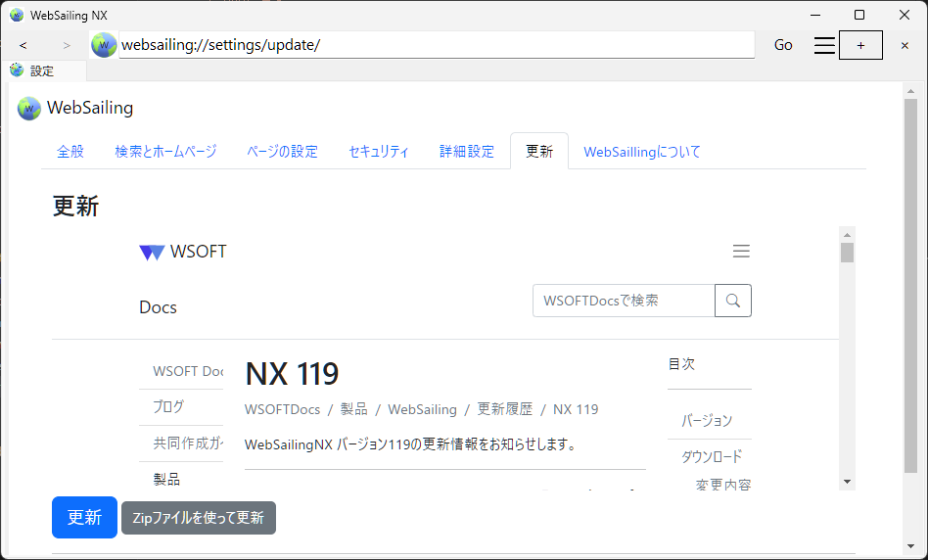Screen dimensions: 928x560
Task: Click the main window scrollbar thumb
Action: [x=910, y=286]
